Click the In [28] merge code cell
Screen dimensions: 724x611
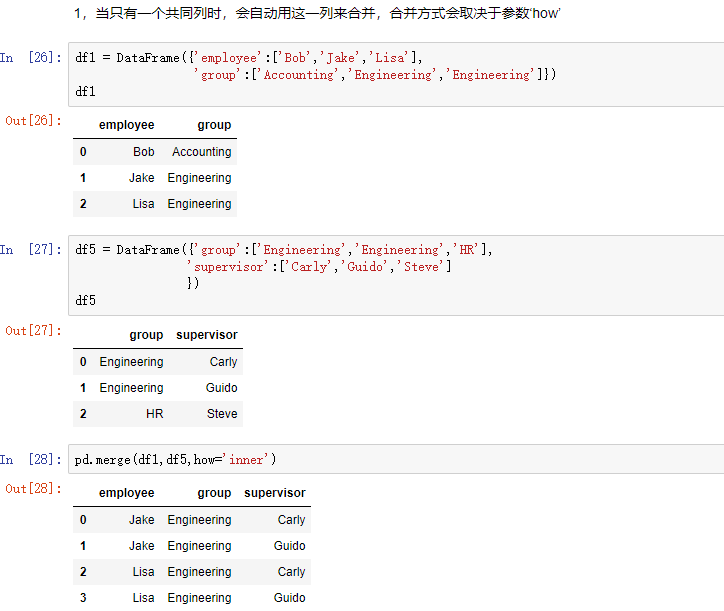coord(396,459)
